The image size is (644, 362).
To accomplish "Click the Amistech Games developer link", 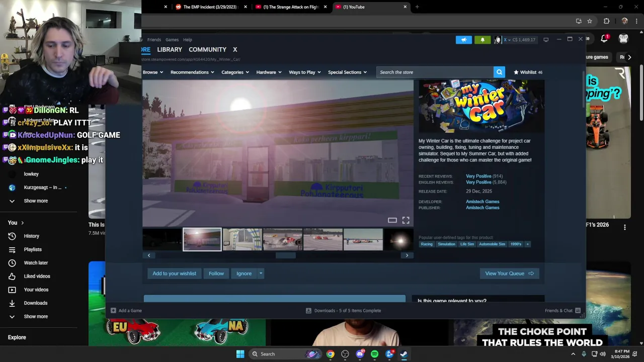I will coord(482,202).
